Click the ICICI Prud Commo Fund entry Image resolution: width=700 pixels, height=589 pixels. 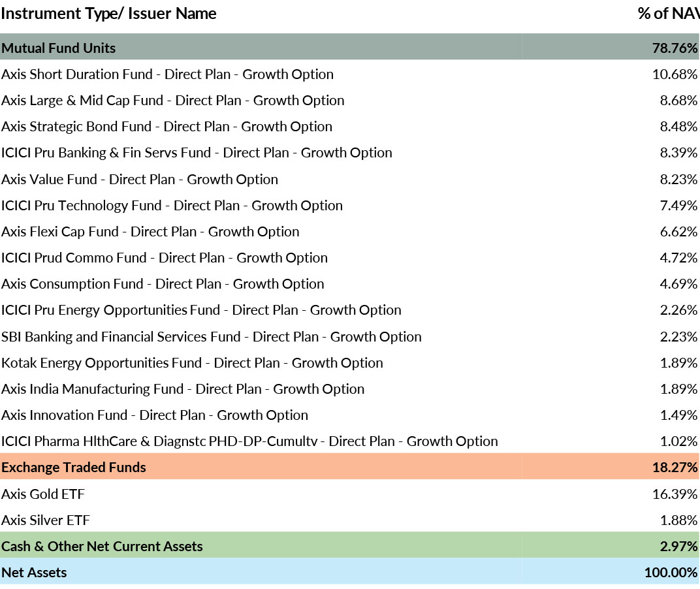[165, 258]
